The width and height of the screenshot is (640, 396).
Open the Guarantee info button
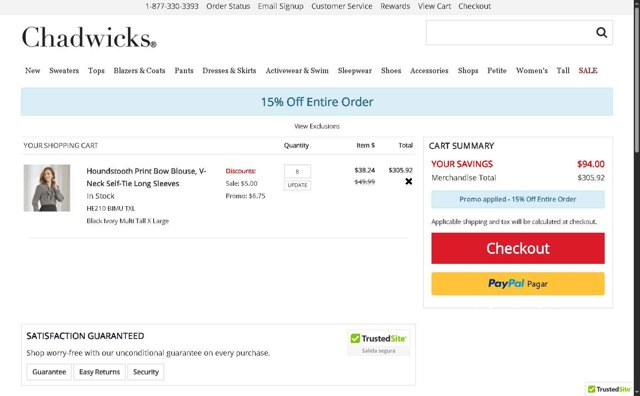pyautogui.click(x=49, y=372)
